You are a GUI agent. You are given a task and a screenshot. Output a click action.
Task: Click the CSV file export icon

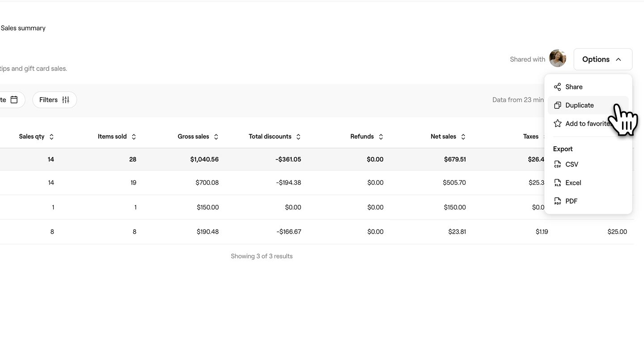(x=557, y=164)
